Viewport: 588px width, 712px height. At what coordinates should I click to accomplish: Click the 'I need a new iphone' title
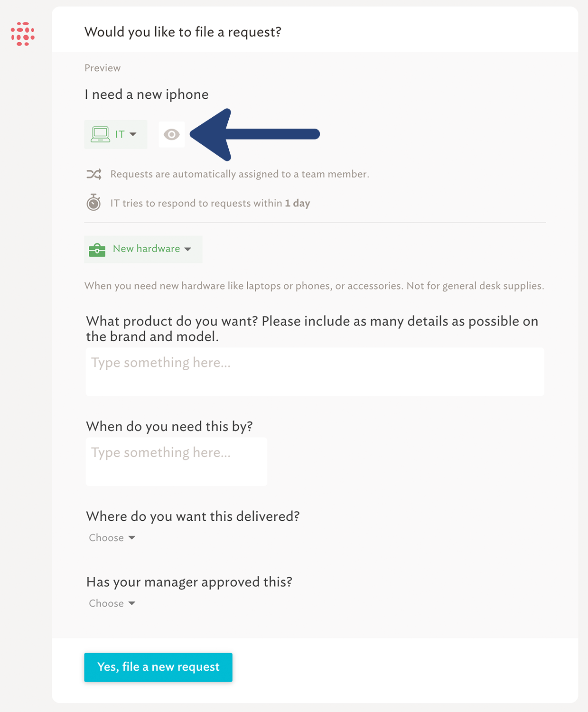147,94
